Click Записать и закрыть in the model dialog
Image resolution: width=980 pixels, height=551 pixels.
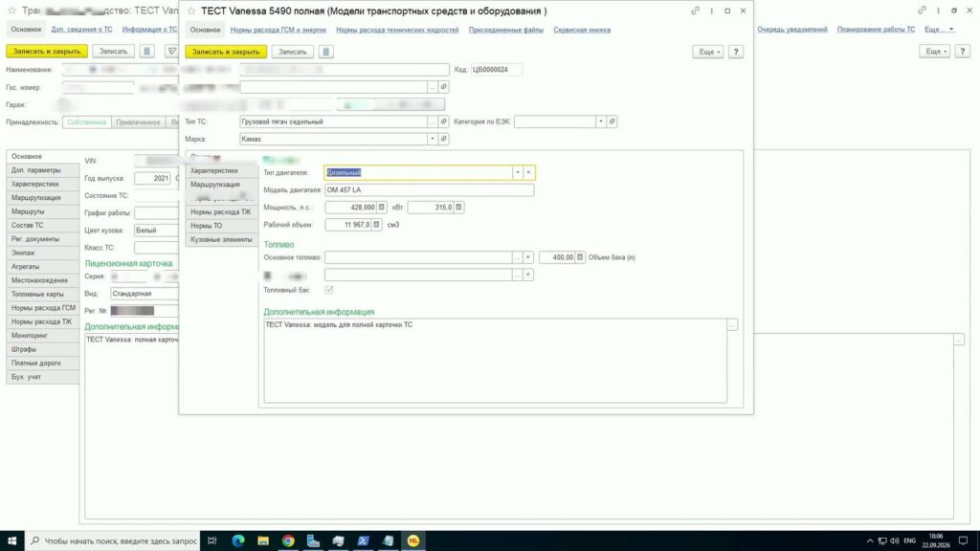click(x=226, y=52)
